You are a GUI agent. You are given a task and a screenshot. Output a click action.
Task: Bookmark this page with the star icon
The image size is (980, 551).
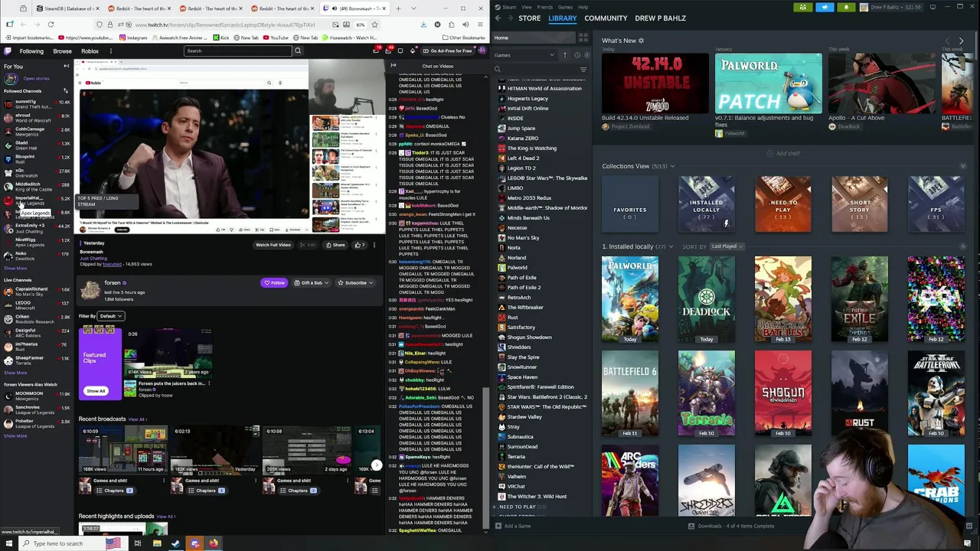374,24
